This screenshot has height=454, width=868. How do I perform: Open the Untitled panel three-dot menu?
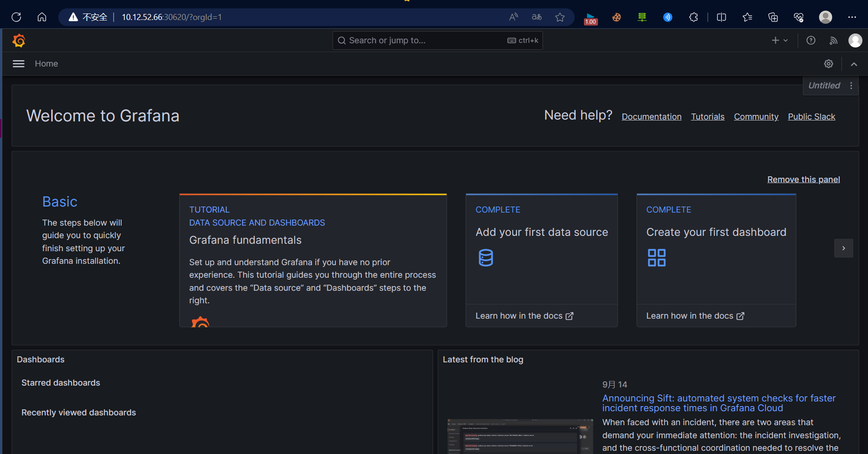click(x=851, y=86)
